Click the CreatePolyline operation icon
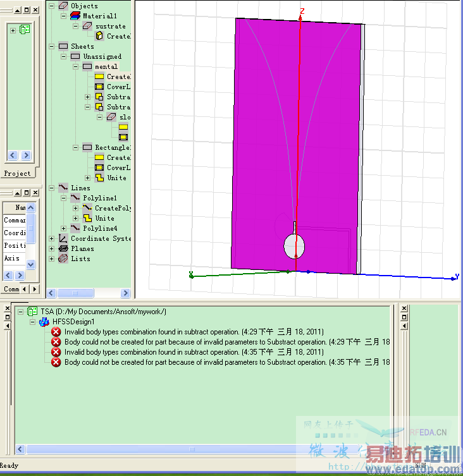Image resolution: width=463 pixels, height=476 pixels. coord(87,208)
